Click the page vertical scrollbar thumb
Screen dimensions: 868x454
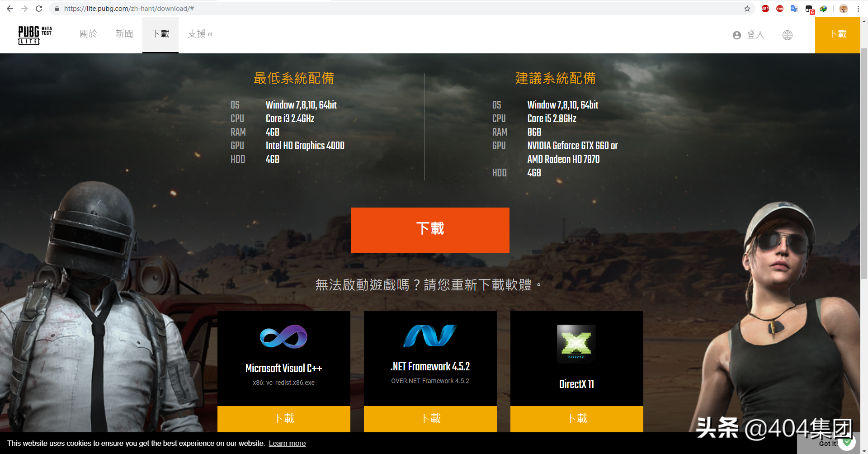pyautogui.click(x=864, y=163)
